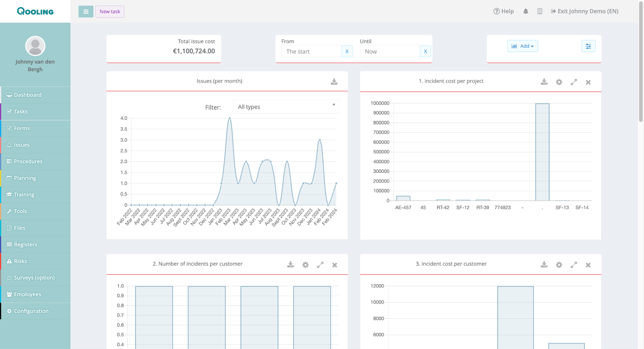Screen dimensions: 644x349
Task: Click the AE-457 bar in project chart
Action: (x=403, y=198)
